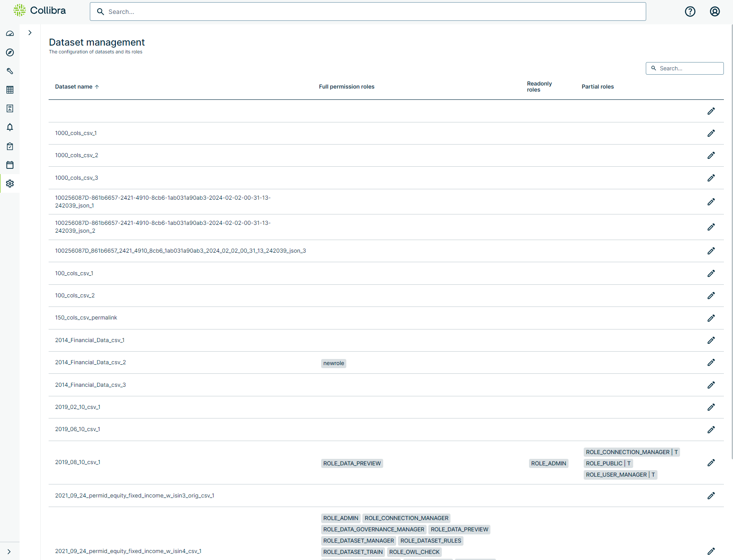
Task: Select the compass explorer icon in sidebar
Action: 10,53
